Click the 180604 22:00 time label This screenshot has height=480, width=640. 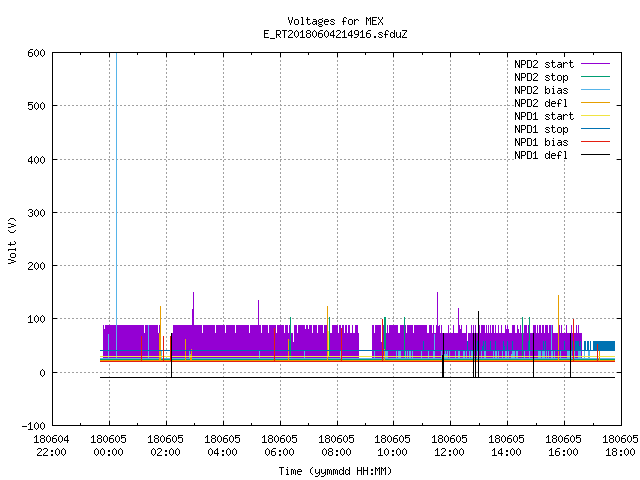51,446
